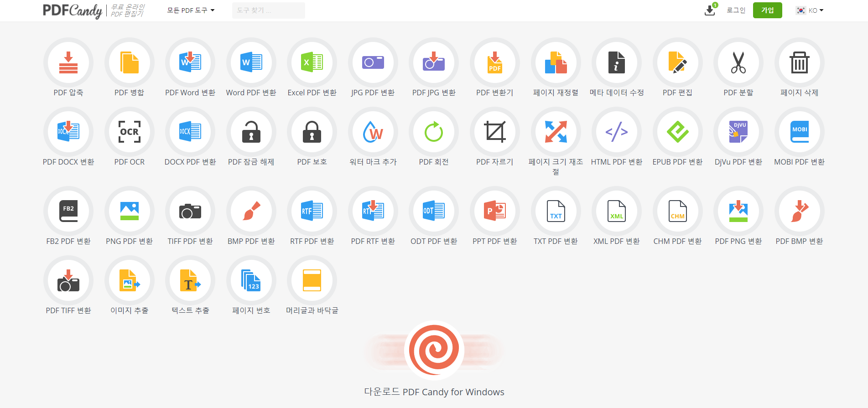This screenshot has height=408, width=868.
Task: Select PPT PDF 변환 icon
Action: pos(495,211)
